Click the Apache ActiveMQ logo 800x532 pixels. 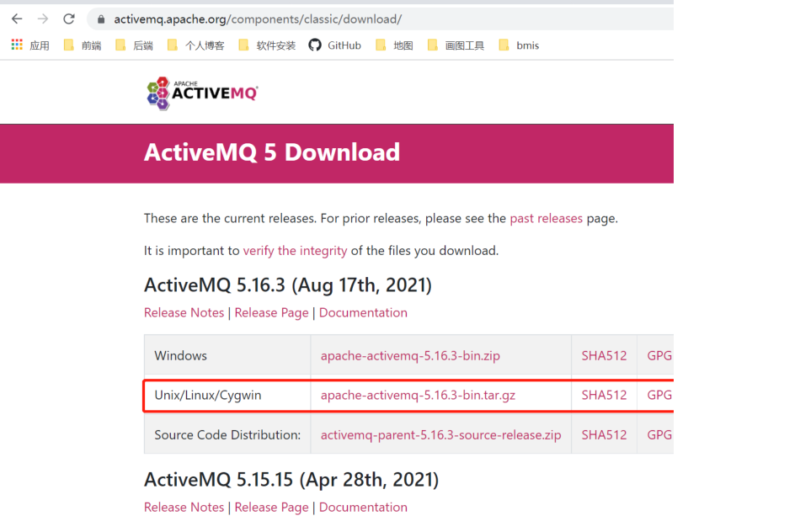coord(202,92)
